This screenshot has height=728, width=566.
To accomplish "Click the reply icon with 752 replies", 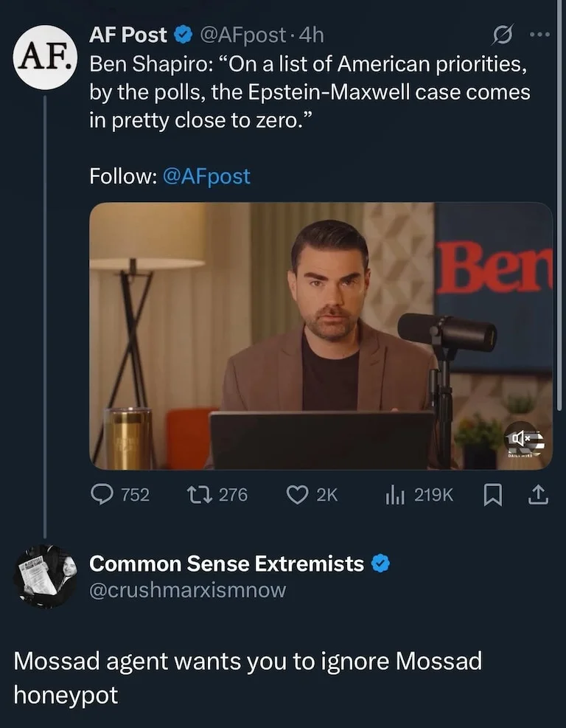I will 102,495.
